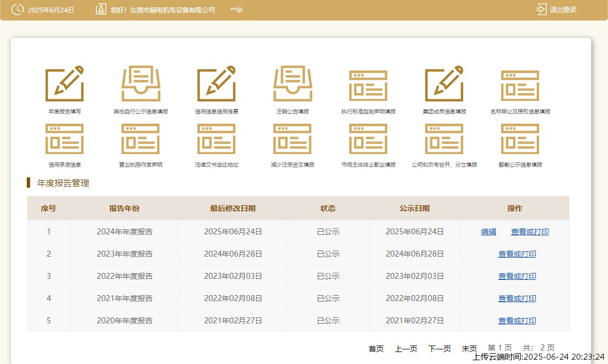Open the 注销公告填报 icon
The width and height of the screenshot is (608, 364).
(x=293, y=84)
